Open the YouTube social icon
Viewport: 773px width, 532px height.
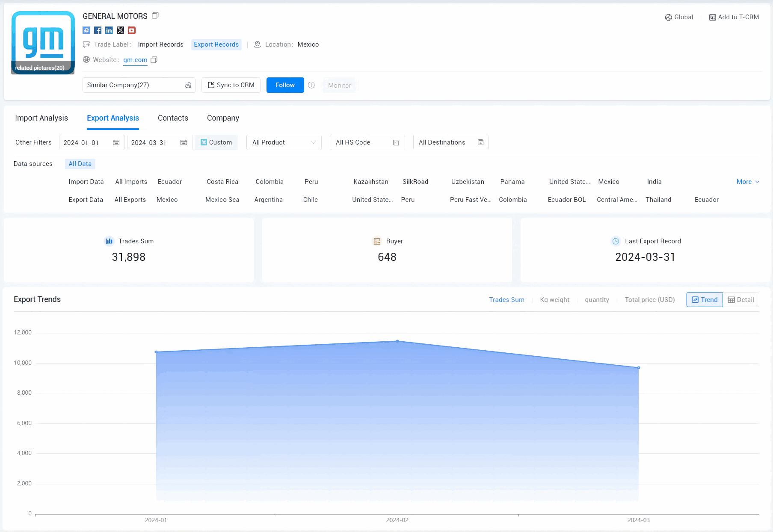(x=132, y=30)
